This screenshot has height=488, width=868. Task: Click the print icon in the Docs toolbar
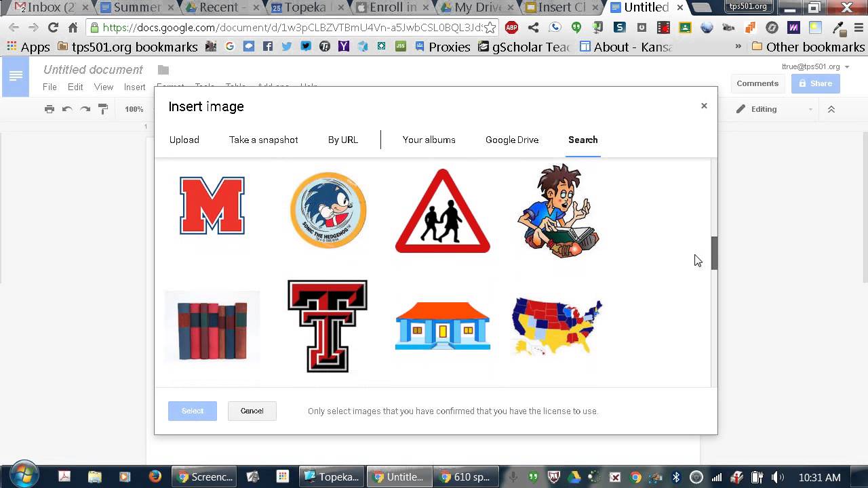click(x=50, y=109)
